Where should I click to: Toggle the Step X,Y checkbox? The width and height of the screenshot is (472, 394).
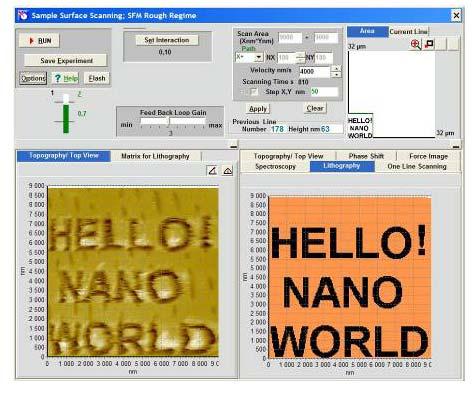coord(254,92)
